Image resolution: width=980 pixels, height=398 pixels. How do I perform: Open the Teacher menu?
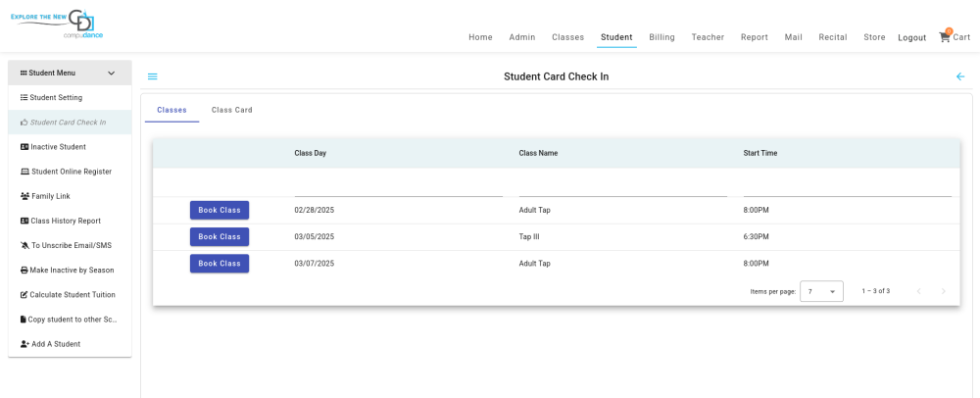coord(708,37)
